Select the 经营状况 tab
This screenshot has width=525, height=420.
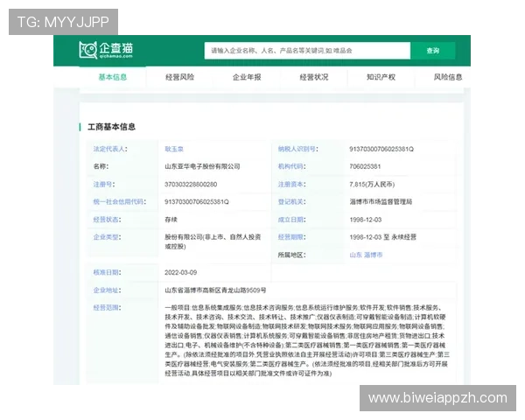[314, 77]
